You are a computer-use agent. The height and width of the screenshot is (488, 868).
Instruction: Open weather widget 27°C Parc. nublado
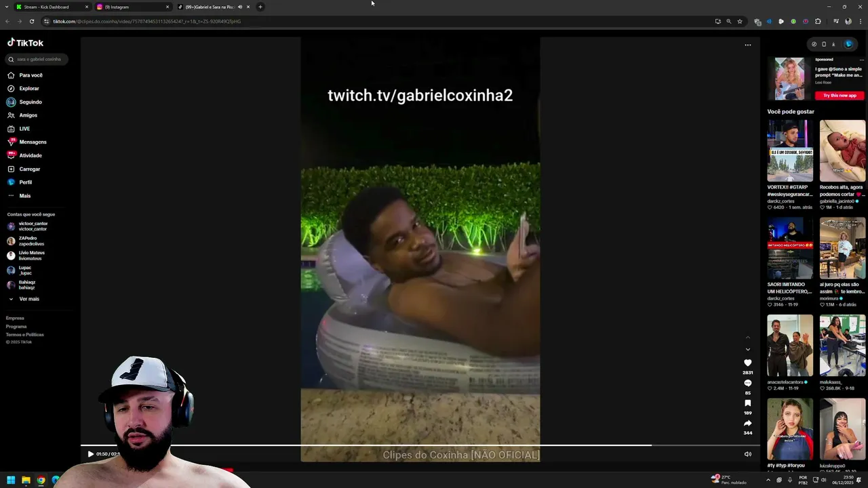point(728,479)
